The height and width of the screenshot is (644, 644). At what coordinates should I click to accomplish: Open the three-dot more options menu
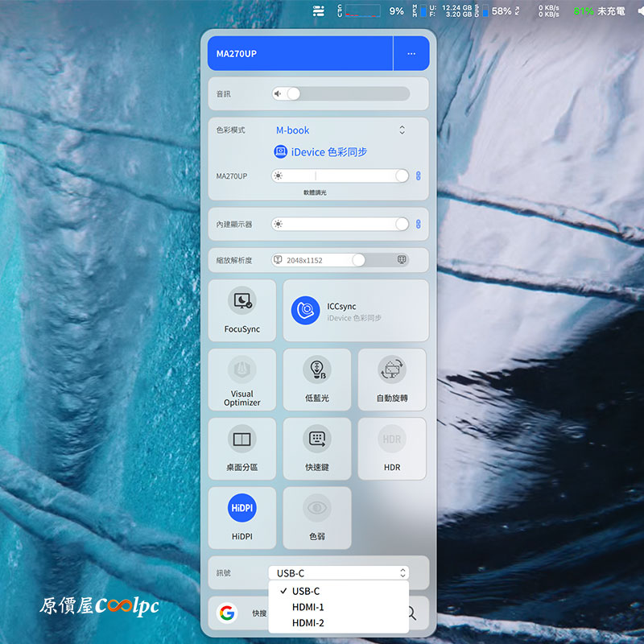click(411, 54)
